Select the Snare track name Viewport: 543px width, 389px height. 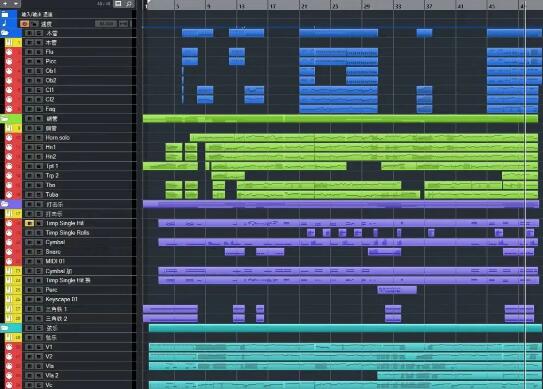(53, 252)
